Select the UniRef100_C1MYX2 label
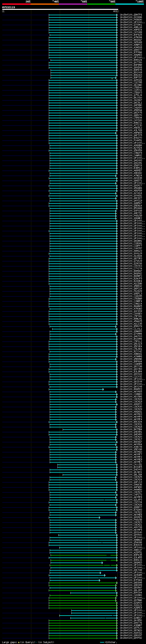 [x=131, y=90]
